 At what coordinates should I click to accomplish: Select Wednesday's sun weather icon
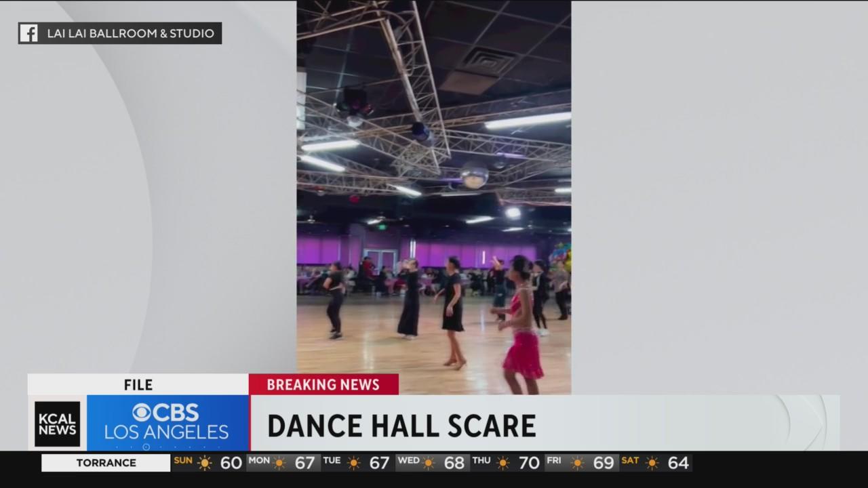[429, 463]
